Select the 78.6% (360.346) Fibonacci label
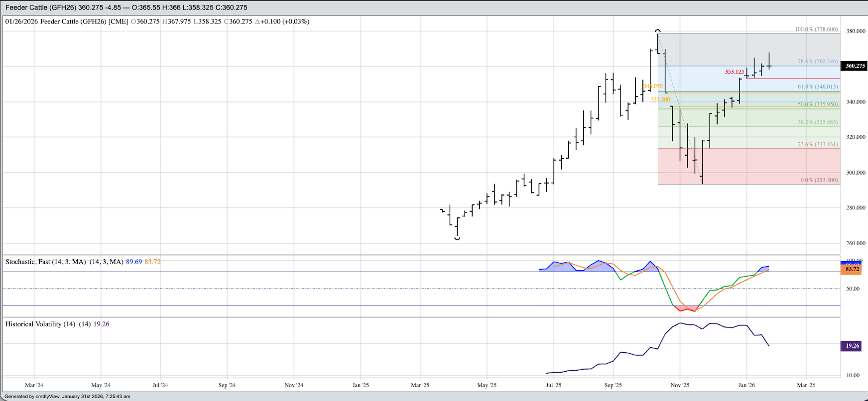Screen dimensions: 868x401 [x=817, y=62]
